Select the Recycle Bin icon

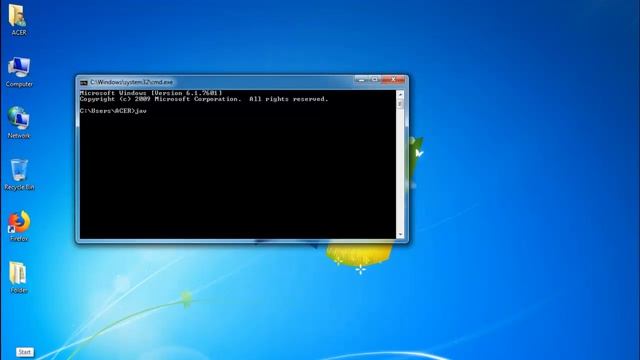tap(19, 175)
